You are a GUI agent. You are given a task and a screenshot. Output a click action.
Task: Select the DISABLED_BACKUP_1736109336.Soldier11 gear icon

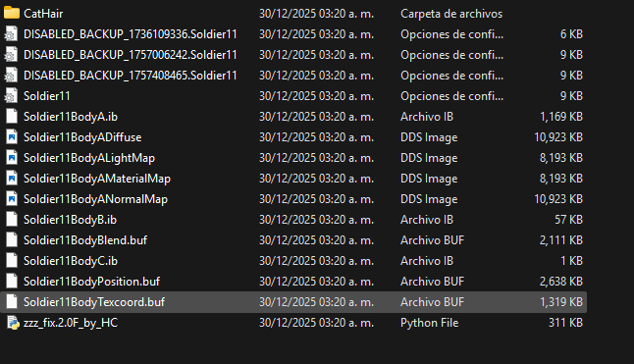pyautogui.click(x=12, y=34)
